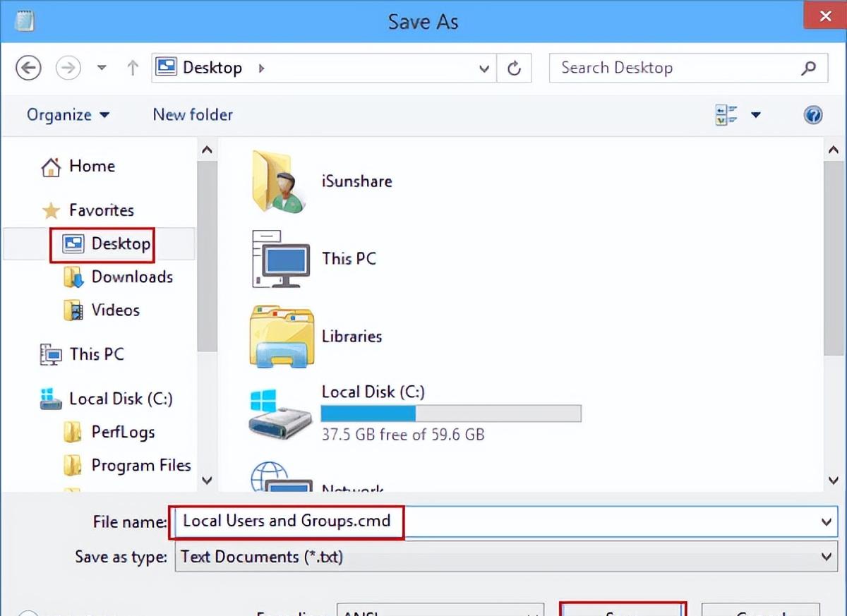The height and width of the screenshot is (616, 847).
Task: Go up one folder level
Action: pos(133,68)
